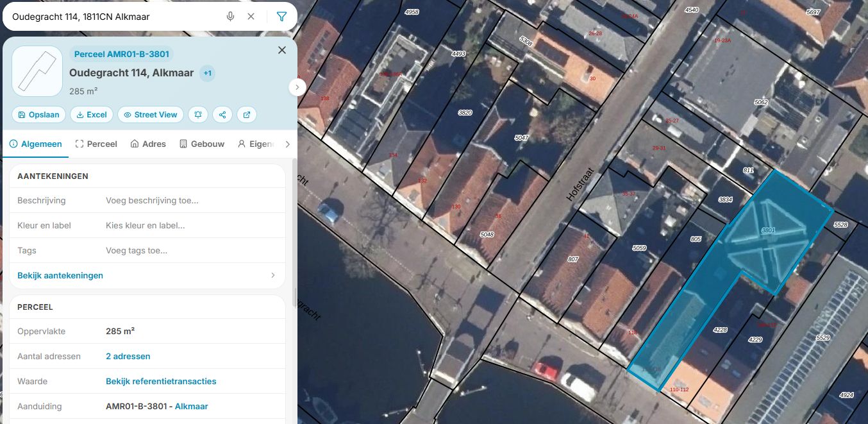Click the Oudegracht 114, Alkmaar heading

[x=131, y=73]
